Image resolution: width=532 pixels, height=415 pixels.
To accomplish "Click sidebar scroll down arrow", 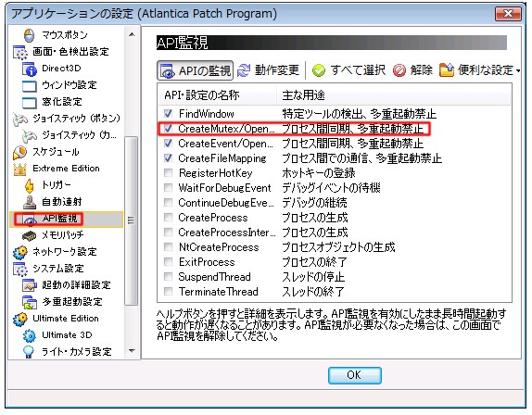I will (132, 351).
